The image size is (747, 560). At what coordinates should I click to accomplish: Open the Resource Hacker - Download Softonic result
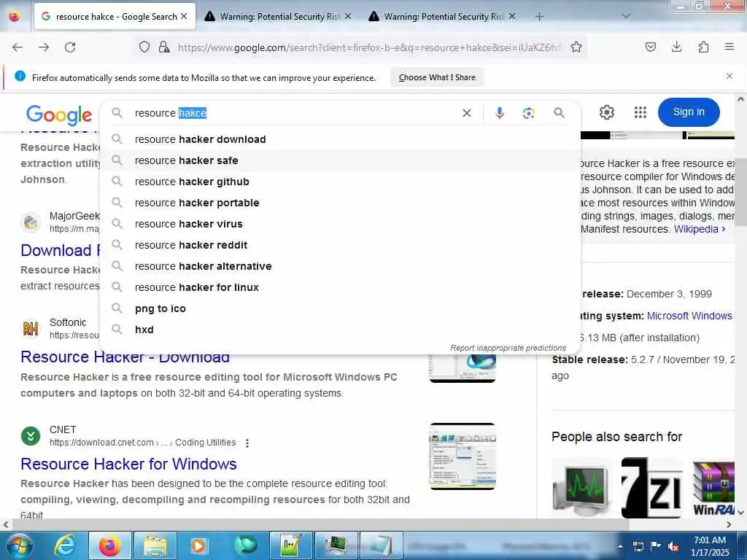pyautogui.click(x=125, y=357)
